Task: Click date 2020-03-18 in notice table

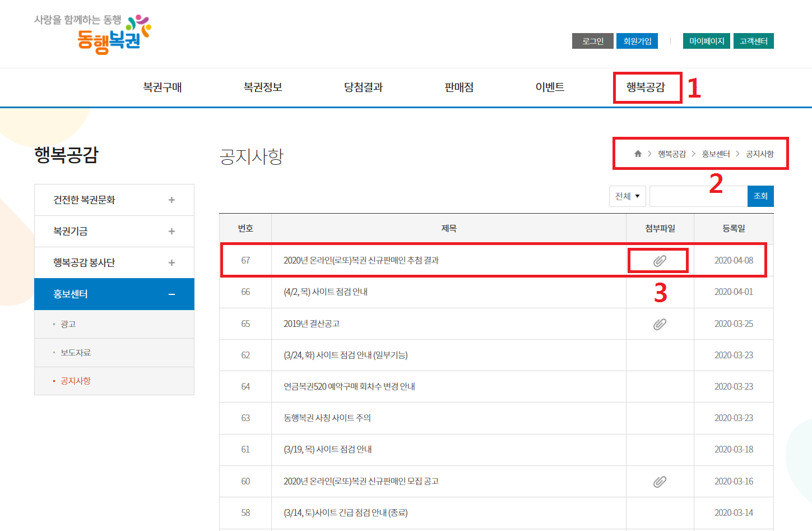Action: click(734, 449)
